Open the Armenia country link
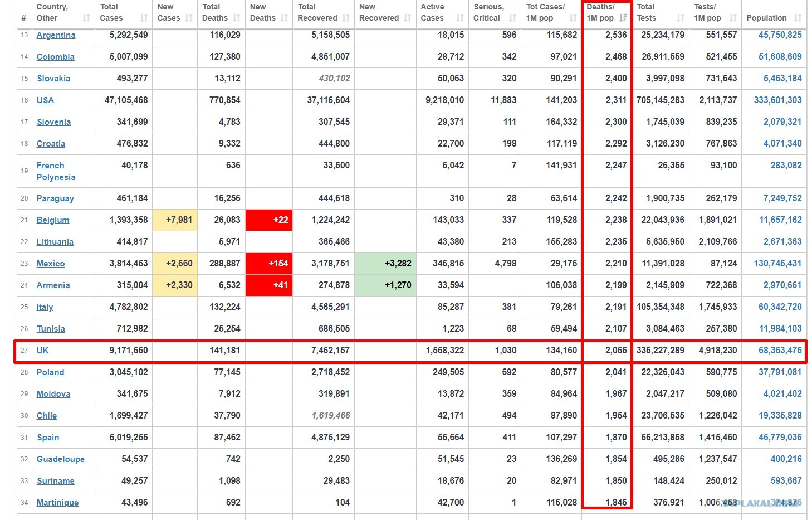 coord(53,285)
